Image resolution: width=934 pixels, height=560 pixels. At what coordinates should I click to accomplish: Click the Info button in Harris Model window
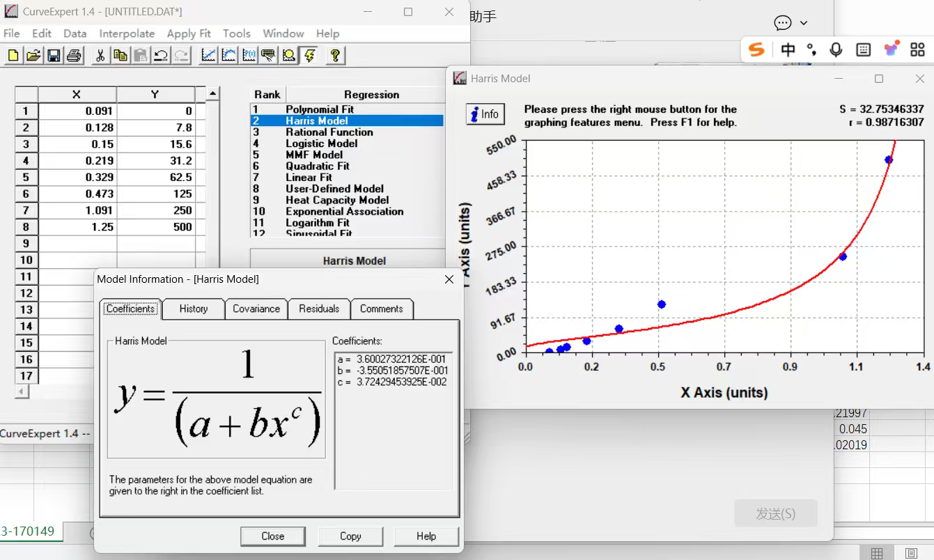point(485,114)
